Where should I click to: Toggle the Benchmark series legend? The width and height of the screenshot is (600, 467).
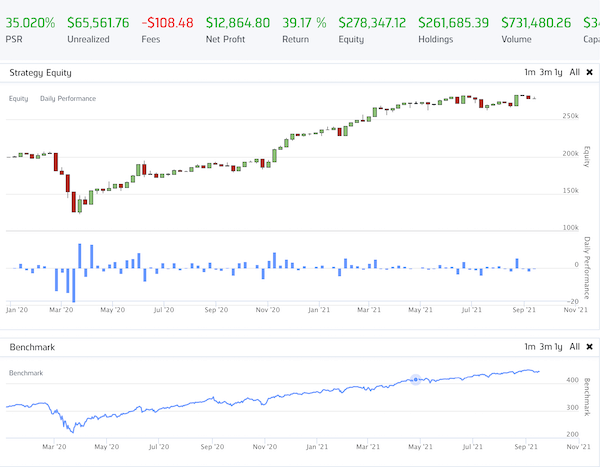(25, 373)
